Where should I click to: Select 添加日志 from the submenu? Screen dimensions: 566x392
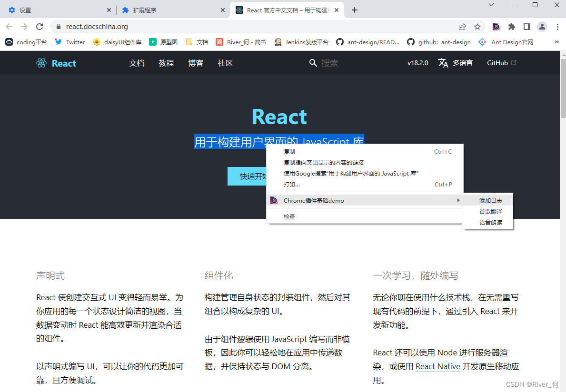pyautogui.click(x=490, y=200)
